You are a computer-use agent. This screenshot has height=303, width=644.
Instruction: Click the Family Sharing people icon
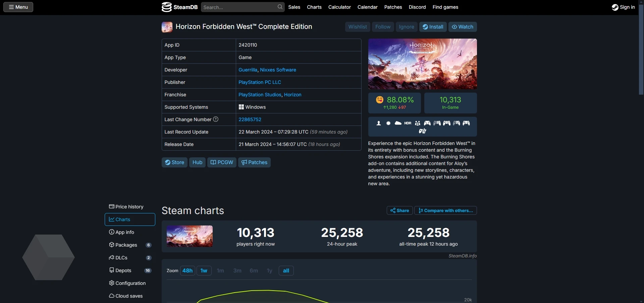click(417, 123)
